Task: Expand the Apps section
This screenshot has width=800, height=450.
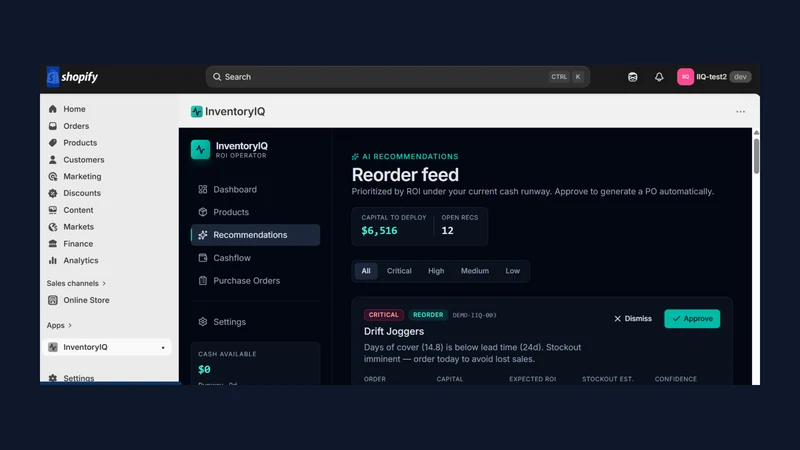Action: (59, 326)
